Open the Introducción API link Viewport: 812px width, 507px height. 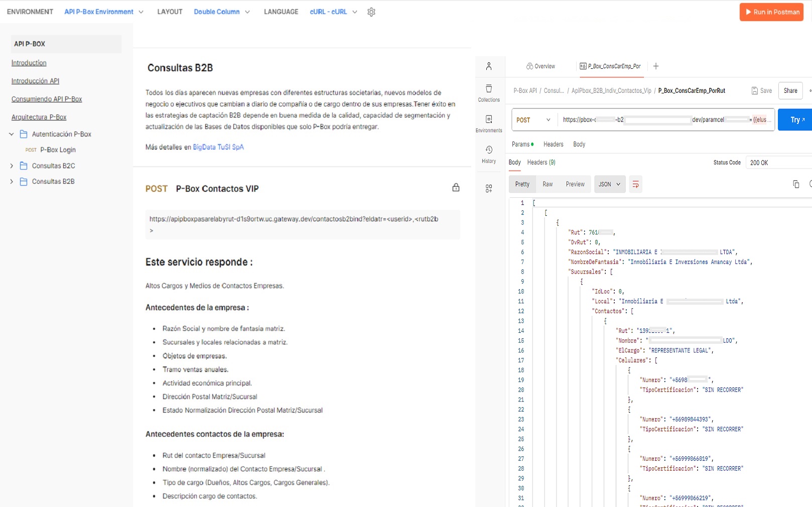point(35,81)
